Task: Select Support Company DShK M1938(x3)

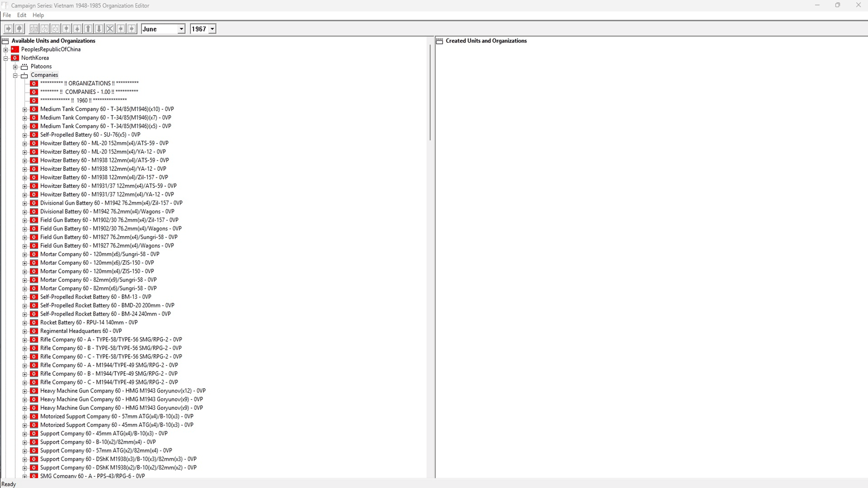Action: (118, 459)
